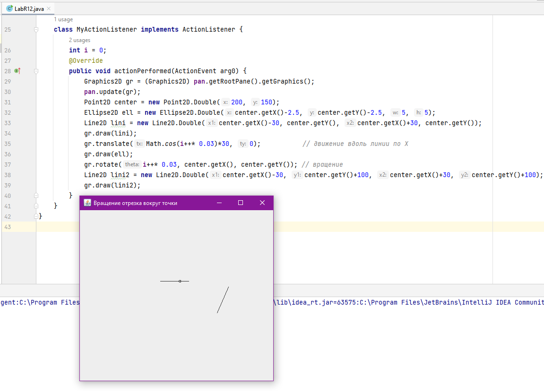
Task: Click the slanted rotating line in the drawing window
Action: coord(223,300)
